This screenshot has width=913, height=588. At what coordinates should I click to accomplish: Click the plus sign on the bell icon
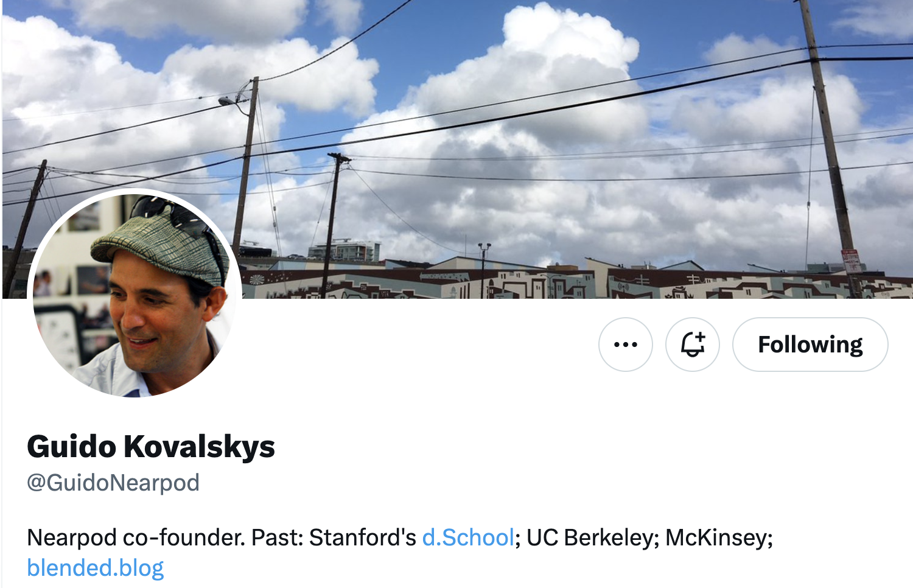tap(701, 337)
